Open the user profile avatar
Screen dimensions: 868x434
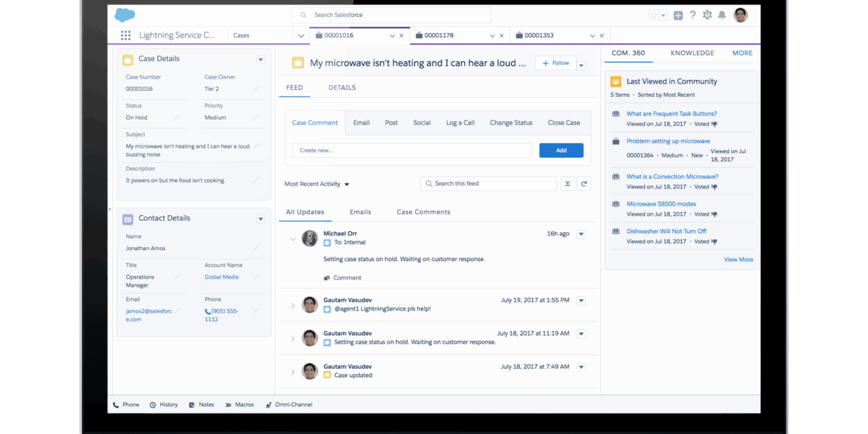[x=741, y=15]
